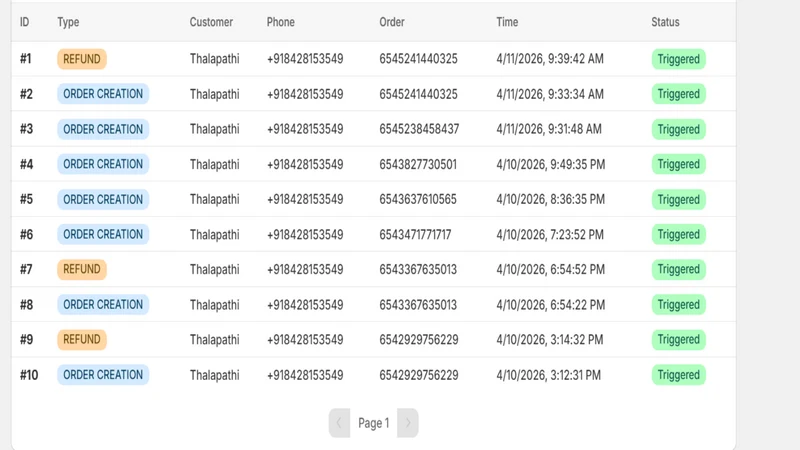Open order 6543827730501 in row #4
Viewport: 800px width, 450px height.
pos(418,164)
